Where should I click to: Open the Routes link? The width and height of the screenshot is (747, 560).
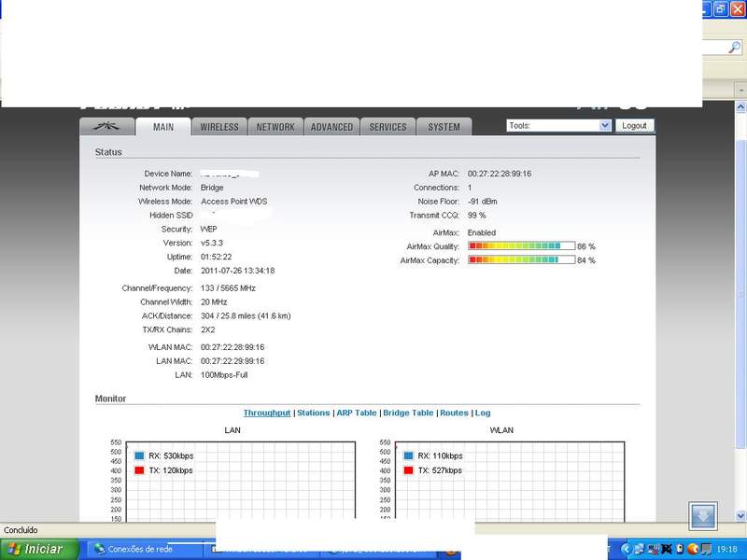(454, 413)
